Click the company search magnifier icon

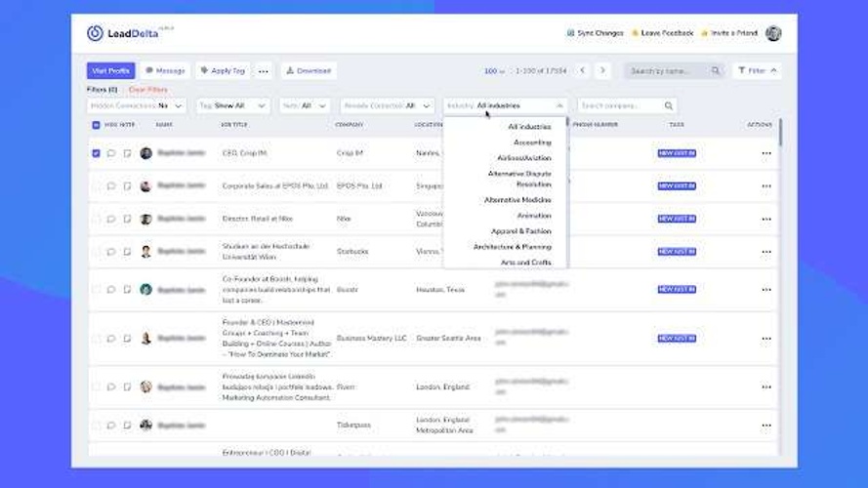click(668, 105)
